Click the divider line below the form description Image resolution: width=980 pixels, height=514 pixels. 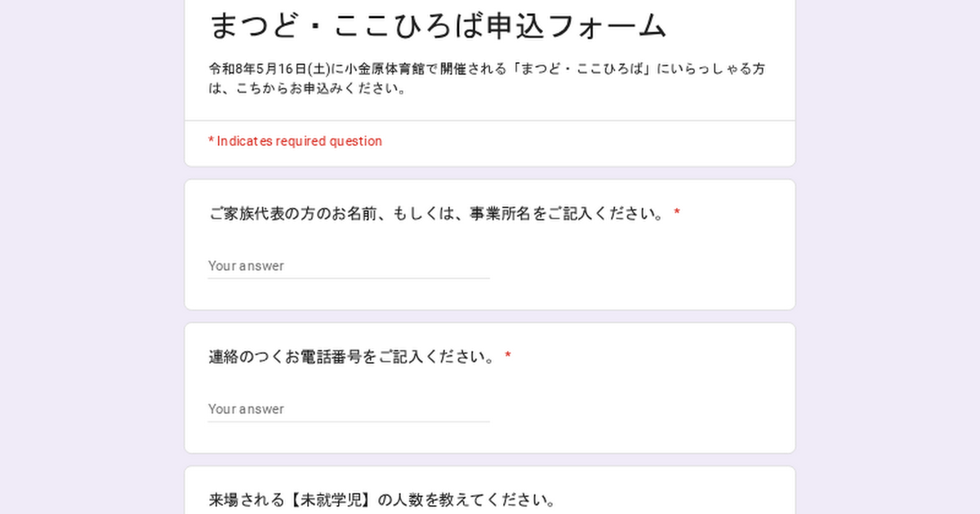(490, 121)
